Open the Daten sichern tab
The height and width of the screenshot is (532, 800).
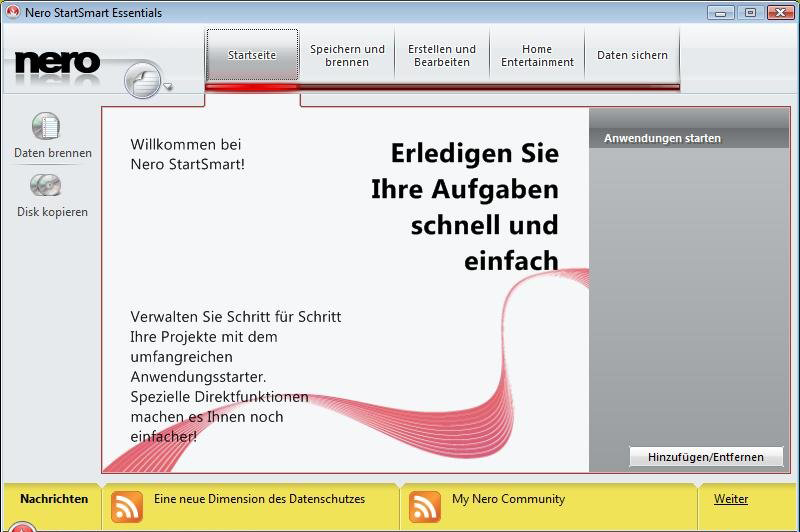632,55
